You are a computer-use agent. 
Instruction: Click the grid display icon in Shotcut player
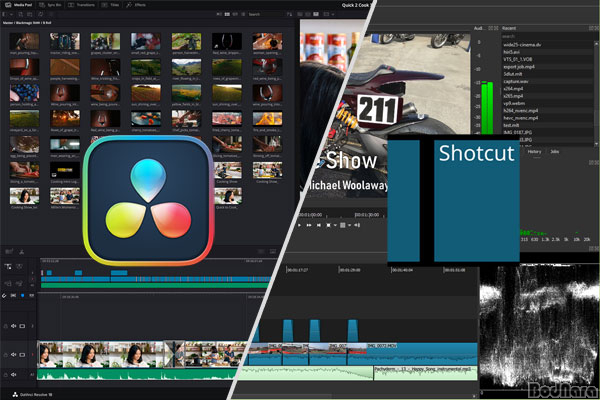(x=342, y=225)
